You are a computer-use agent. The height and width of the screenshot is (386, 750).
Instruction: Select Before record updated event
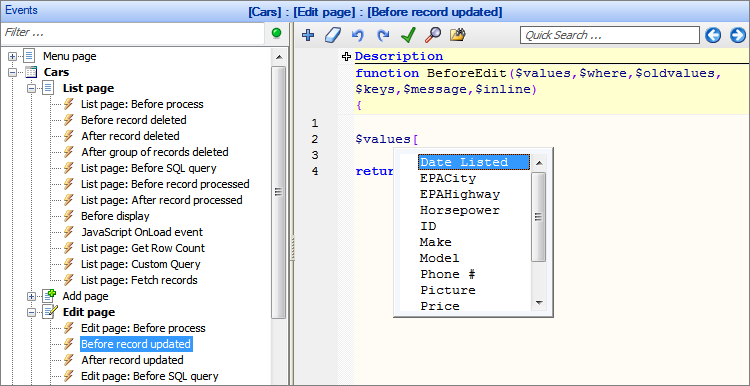click(x=136, y=344)
